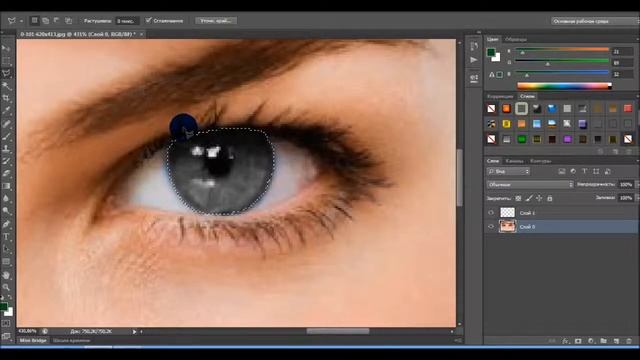The image size is (640, 360).
Task: Toggle type layer filter in Layers panel
Action: [584, 171]
